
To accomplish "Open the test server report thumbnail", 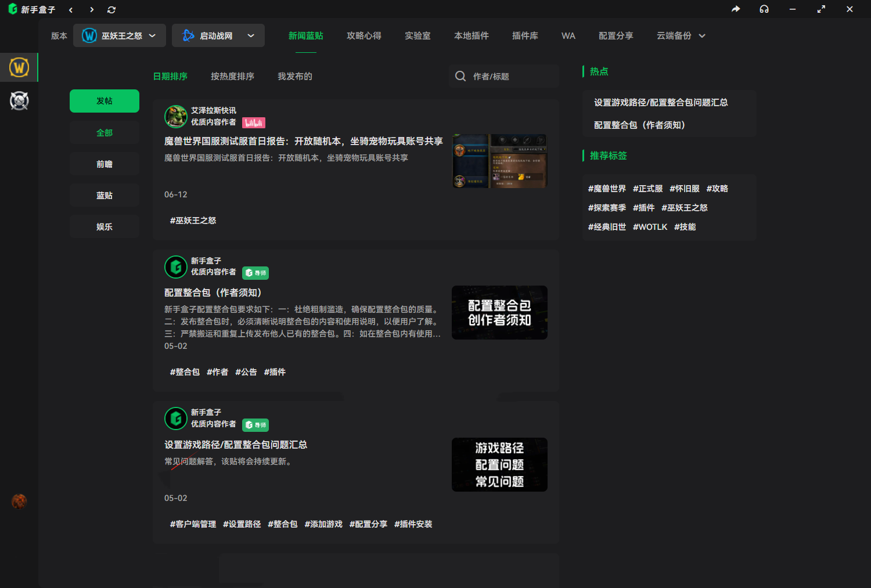I will click(499, 161).
